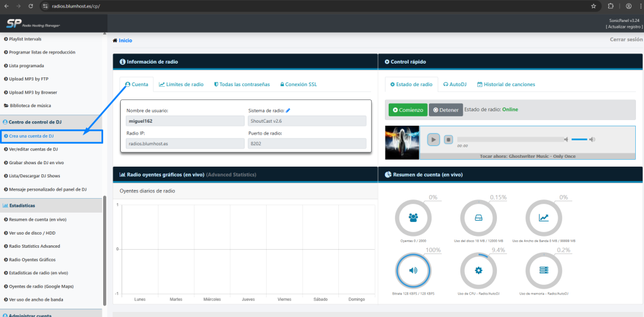Image resolution: width=644 pixels, height=317 pixels.
Task: Open the Historial de canciones tab
Action: pos(506,84)
